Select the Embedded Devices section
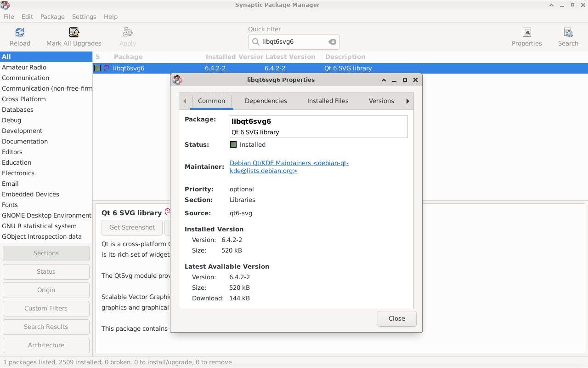Image resolution: width=588 pixels, height=368 pixels. point(46,194)
